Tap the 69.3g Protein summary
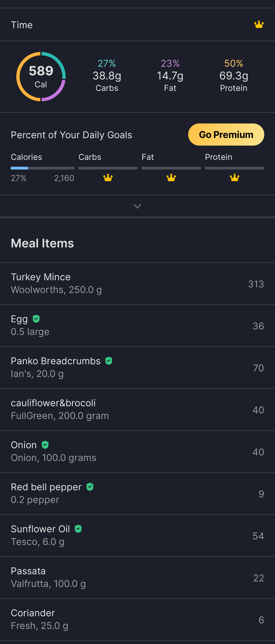Screen dimensions: 275x644 coord(233,76)
